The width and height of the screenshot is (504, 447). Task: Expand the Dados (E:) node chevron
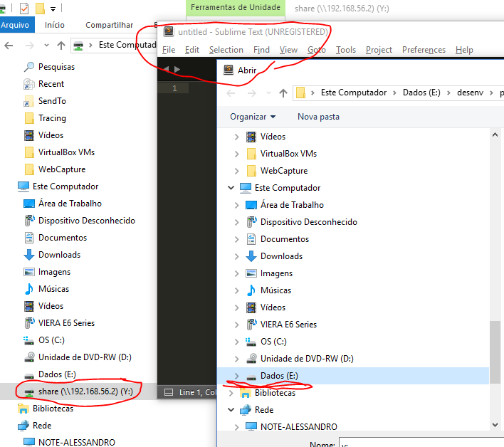[236, 376]
